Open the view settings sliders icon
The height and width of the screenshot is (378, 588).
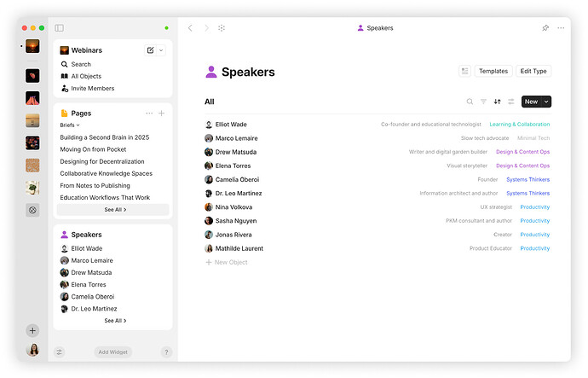coord(511,102)
